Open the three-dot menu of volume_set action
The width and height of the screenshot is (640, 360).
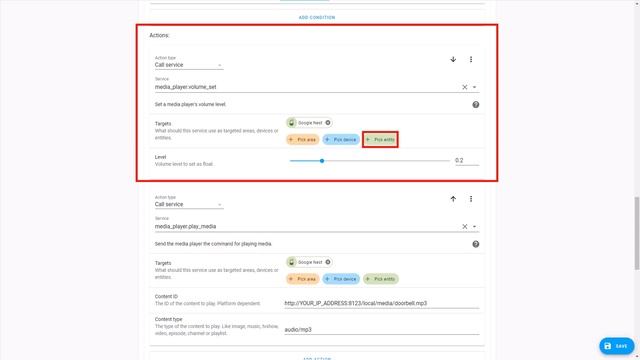[x=471, y=60]
